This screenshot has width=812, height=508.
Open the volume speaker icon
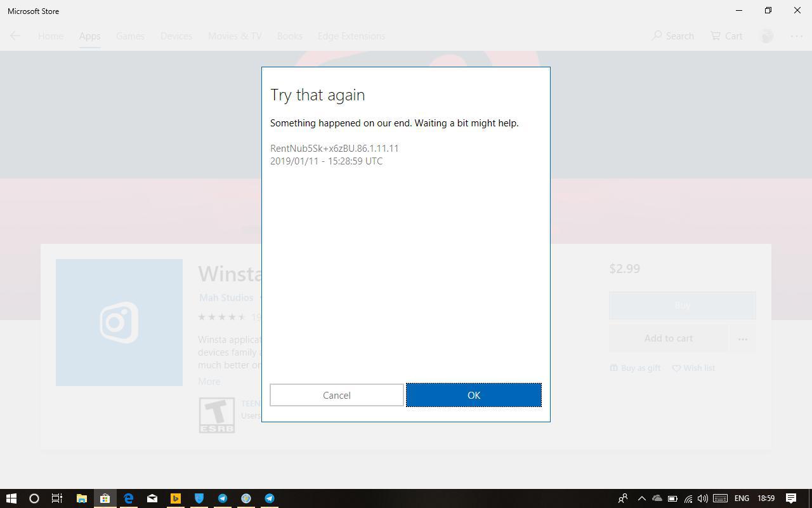coord(702,498)
